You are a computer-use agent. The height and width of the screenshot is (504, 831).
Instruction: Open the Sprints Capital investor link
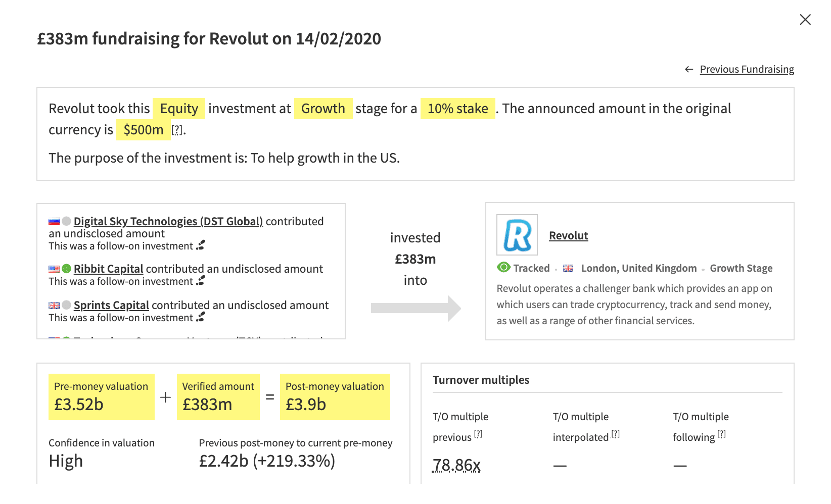(111, 305)
